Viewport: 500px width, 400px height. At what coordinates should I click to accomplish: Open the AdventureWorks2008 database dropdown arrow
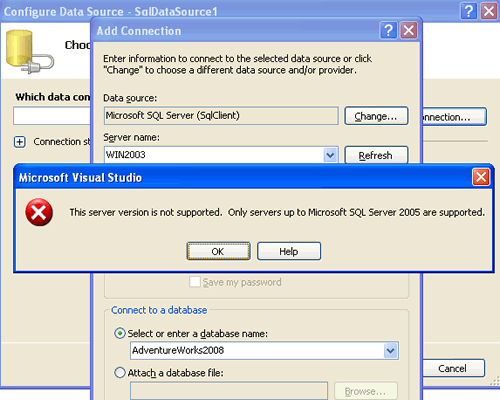[391, 350]
